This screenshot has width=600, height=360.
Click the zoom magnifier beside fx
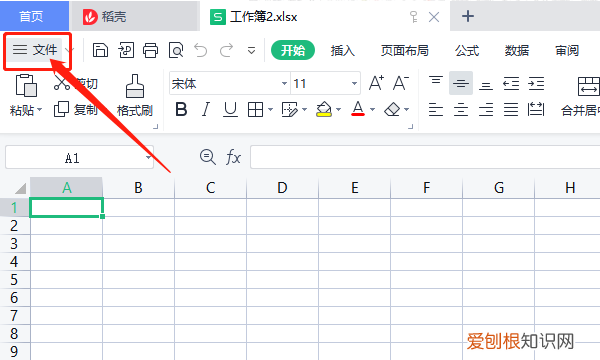click(x=208, y=157)
